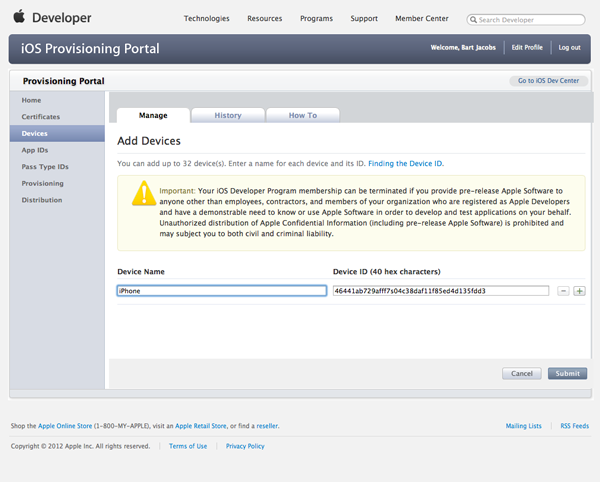Open the Support menu
The image size is (600, 482).
coord(364,18)
